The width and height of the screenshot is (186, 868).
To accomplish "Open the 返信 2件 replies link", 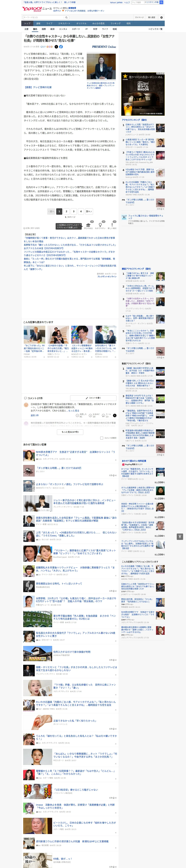I will pyautogui.click(x=35, y=415).
